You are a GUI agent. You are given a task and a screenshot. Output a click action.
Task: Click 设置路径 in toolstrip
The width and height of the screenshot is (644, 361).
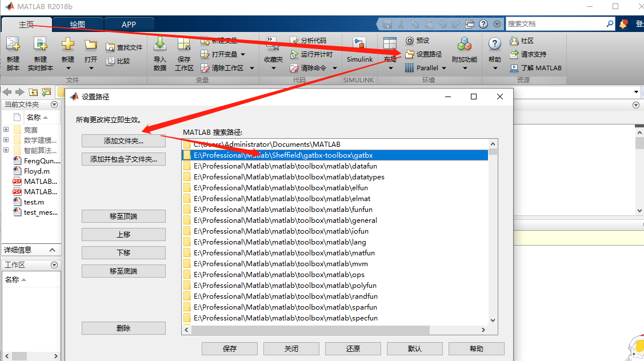click(x=423, y=54)
